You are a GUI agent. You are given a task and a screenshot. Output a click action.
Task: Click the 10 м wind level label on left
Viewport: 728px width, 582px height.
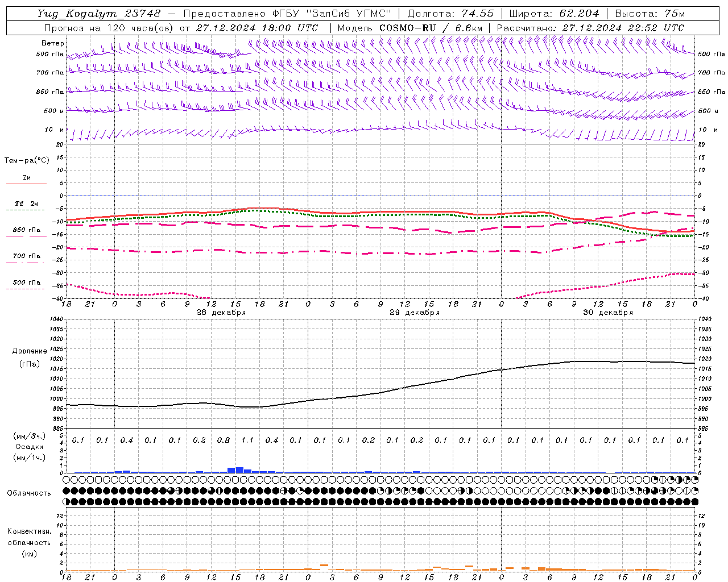tap(55, 130)
